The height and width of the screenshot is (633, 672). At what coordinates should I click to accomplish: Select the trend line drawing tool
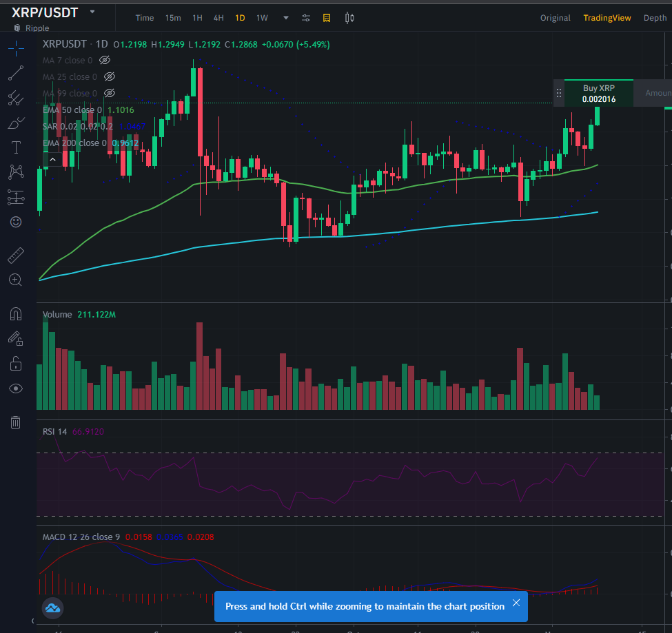[x=16, y=73]
